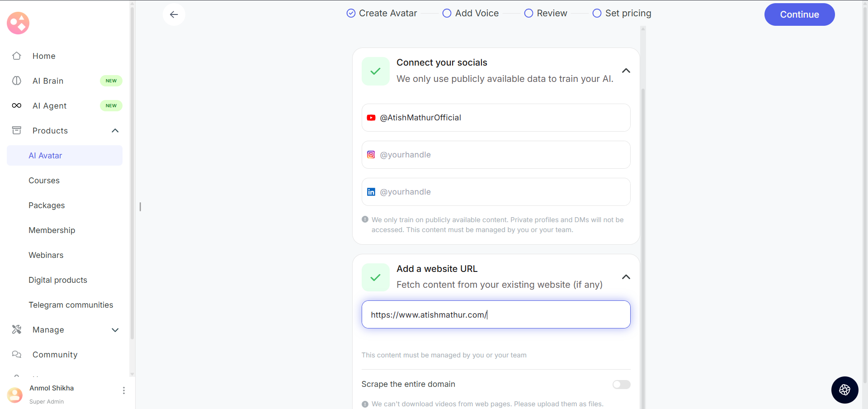Collapse the Connect your socials section
The height and width of the screenshot is (409, 868).
click(626, 71)
